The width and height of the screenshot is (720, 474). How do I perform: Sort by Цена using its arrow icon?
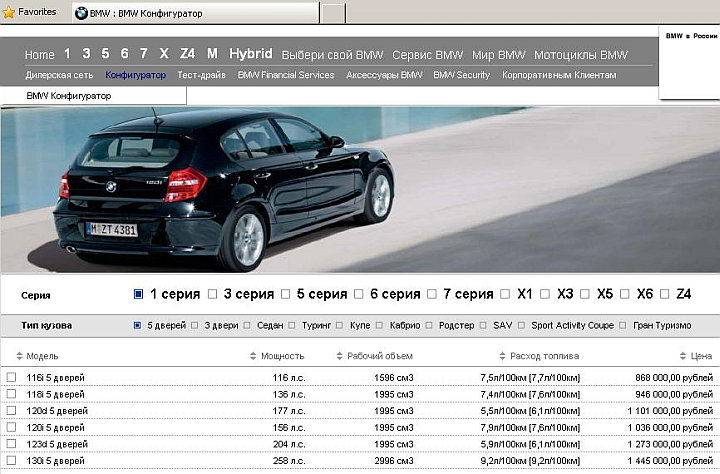(683, 356)
